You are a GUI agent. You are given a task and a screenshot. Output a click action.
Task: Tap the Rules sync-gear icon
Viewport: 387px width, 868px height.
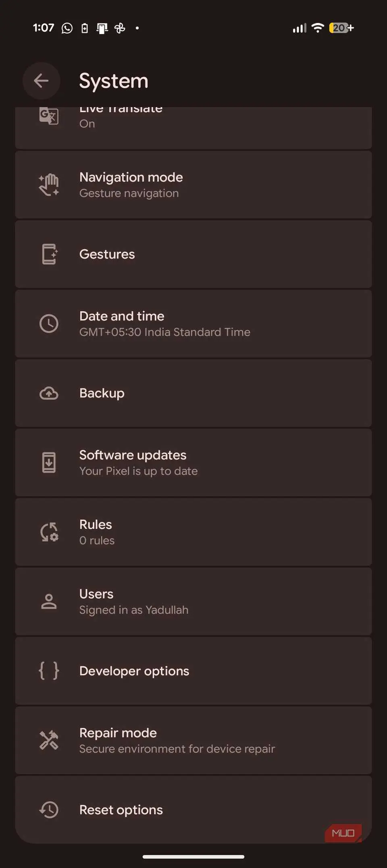[x=49, y=532]
